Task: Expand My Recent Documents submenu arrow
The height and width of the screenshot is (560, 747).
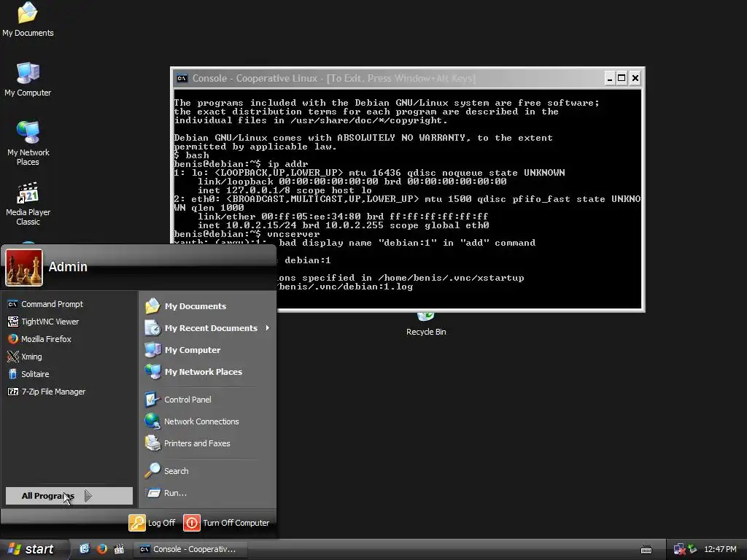Action: coord(268,327)
